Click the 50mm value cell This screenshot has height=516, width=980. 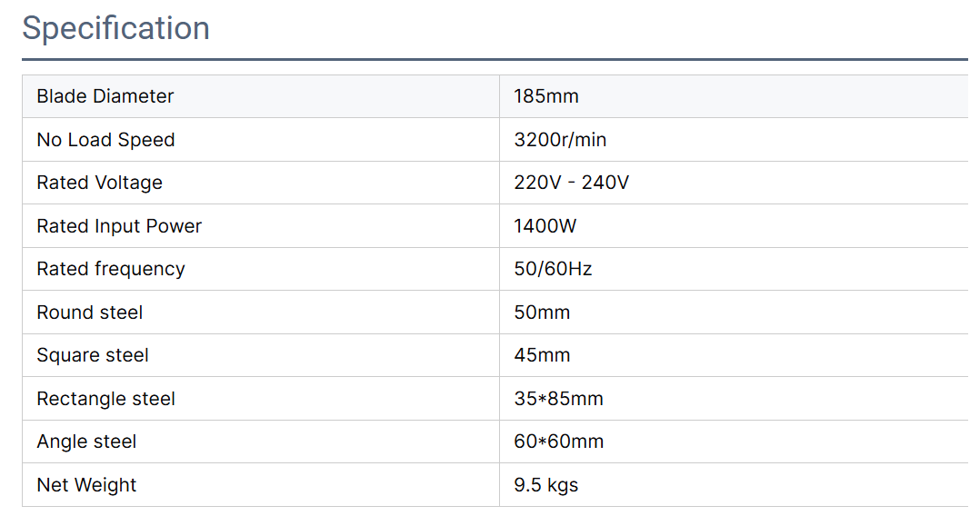coord(734,313)
